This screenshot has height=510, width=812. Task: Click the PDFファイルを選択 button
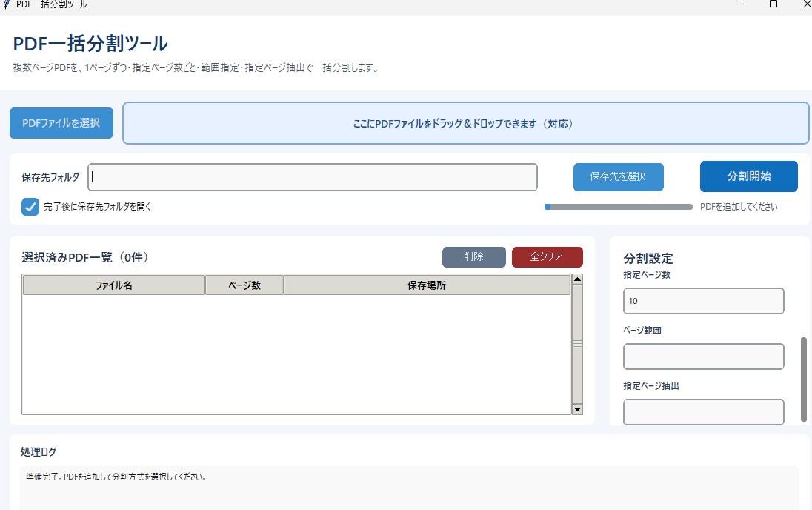coord(61,123)
